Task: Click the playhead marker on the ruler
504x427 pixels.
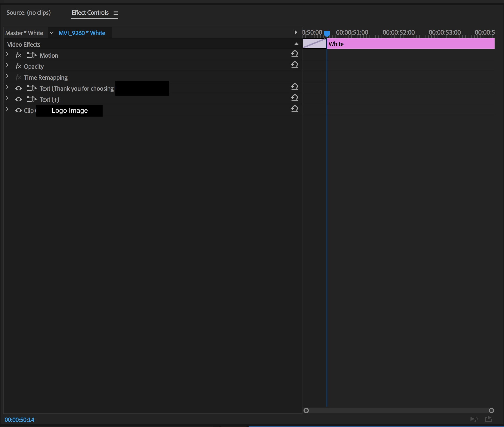Action: (327, 34)
